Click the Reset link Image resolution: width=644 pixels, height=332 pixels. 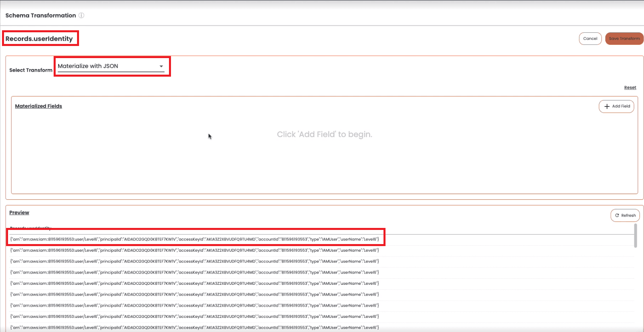pos(630,88)
